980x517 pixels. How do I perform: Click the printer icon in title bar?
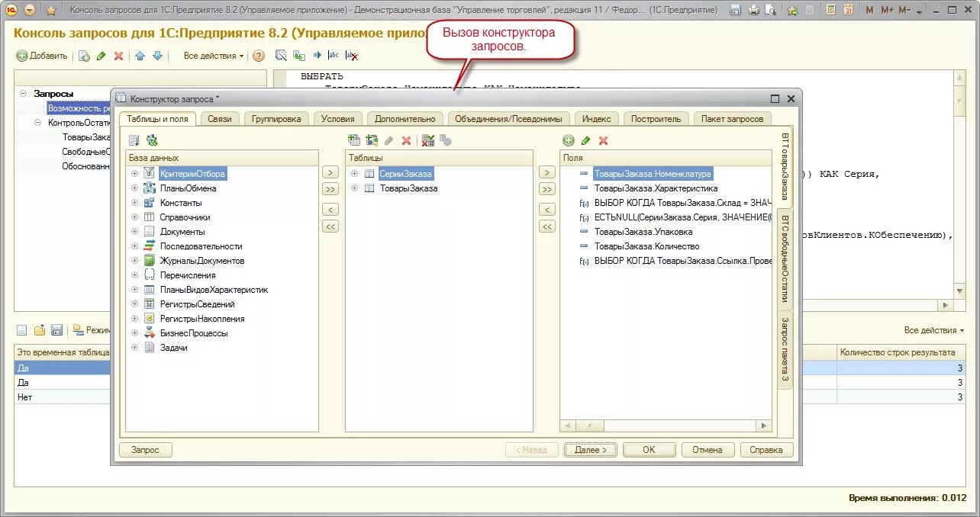754,10
